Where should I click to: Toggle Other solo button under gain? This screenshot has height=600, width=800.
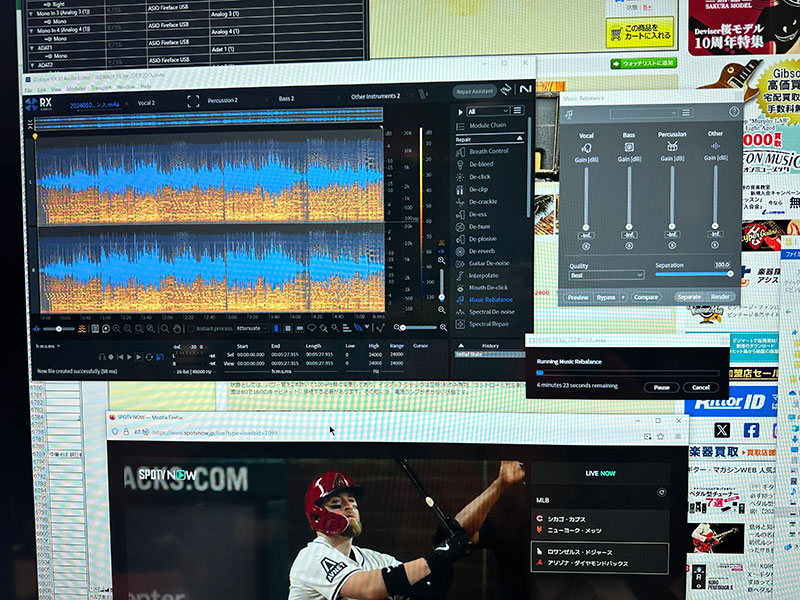pos(715,245)
